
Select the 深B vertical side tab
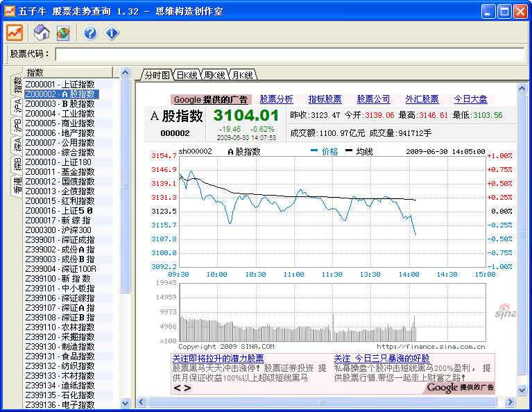(x=17, y=164)
